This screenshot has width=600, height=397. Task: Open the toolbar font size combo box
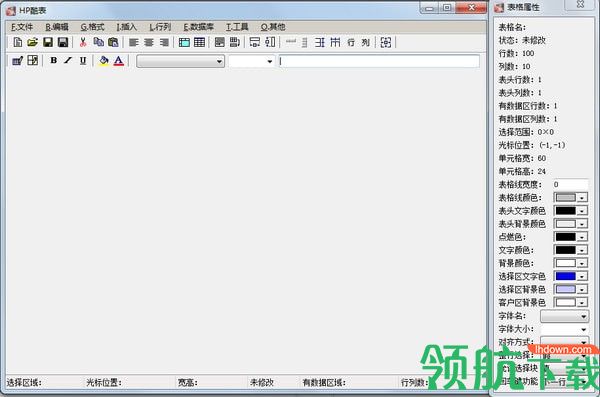pos(251,61)
